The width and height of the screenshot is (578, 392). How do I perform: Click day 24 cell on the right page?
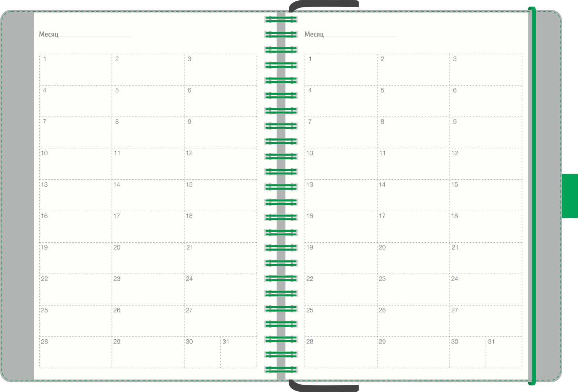coord(486,289)
